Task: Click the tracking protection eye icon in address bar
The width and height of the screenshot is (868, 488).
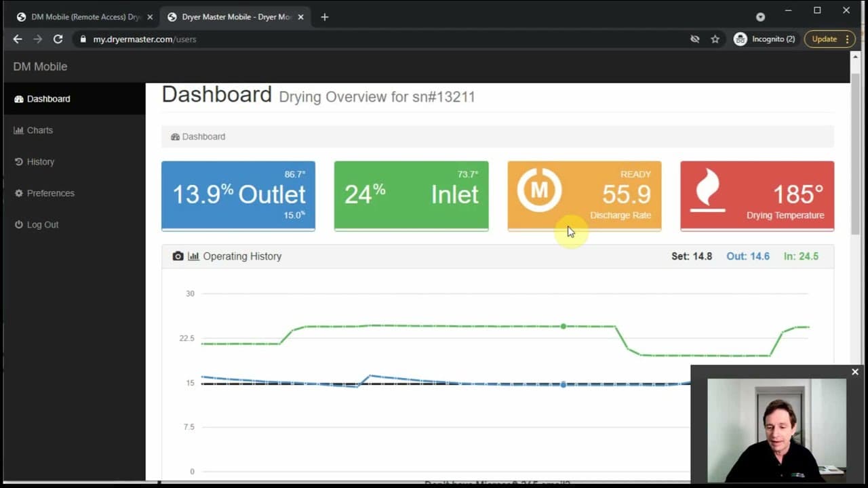Action: tap(694, 39)
